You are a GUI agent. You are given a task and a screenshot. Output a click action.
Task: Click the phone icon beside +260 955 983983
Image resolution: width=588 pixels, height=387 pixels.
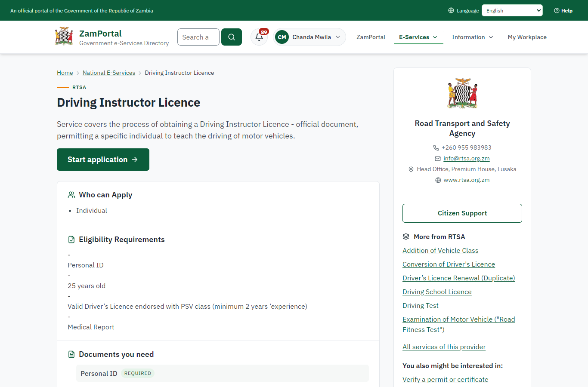click(x=436, y=147)
